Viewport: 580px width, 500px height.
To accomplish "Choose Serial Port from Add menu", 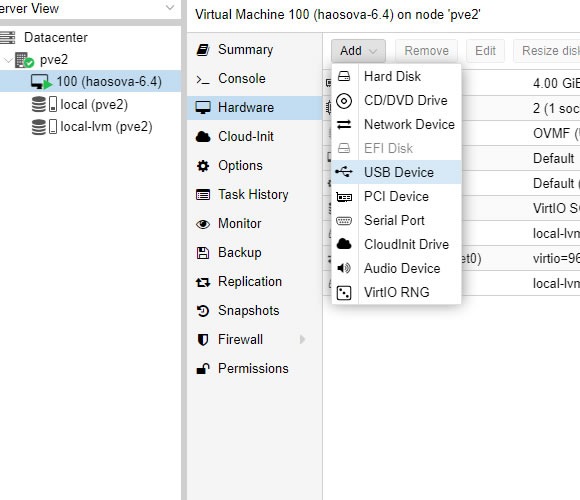I will coord(397,220).
